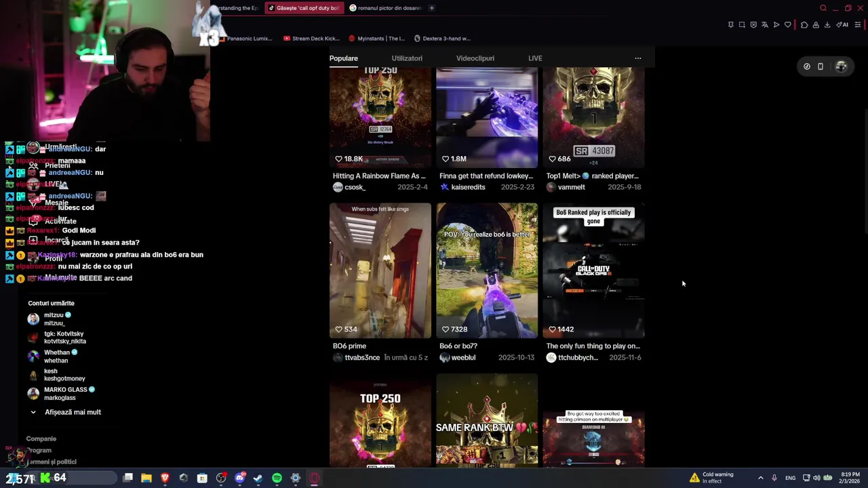Image resolution: width=868 pixels, height=488 pixels.
Task: Open Opera GX from the taskbar
Action: (x=315, y=478)
